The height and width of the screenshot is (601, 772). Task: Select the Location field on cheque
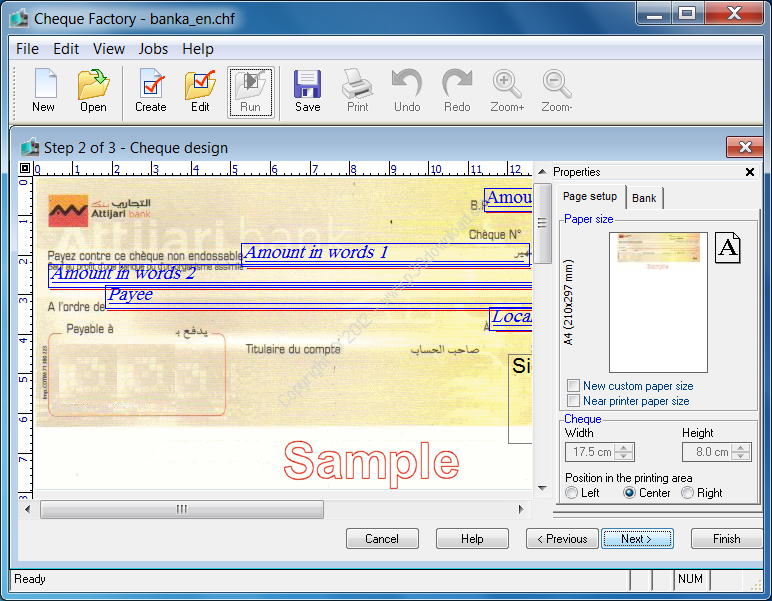click(511, 319)
